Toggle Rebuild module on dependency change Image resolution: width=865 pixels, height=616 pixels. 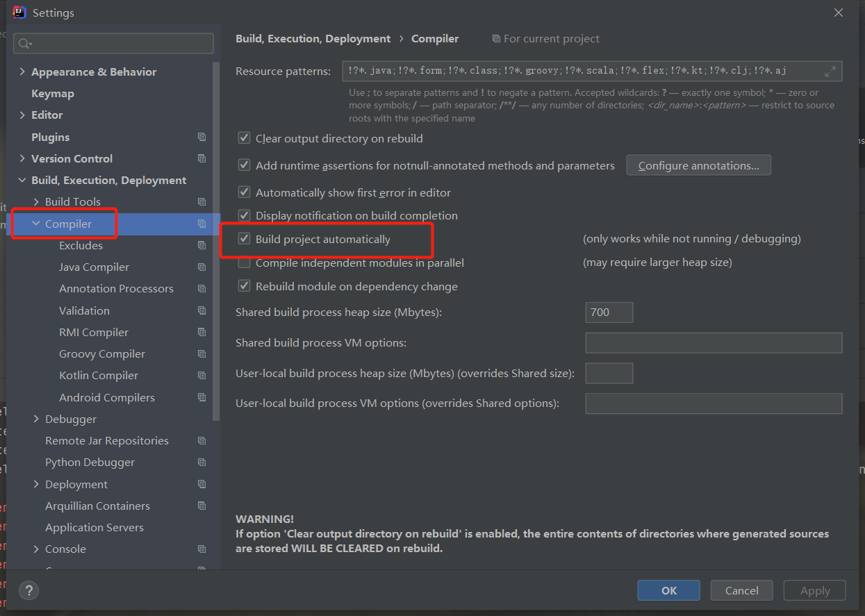click(x=244, y=286)
